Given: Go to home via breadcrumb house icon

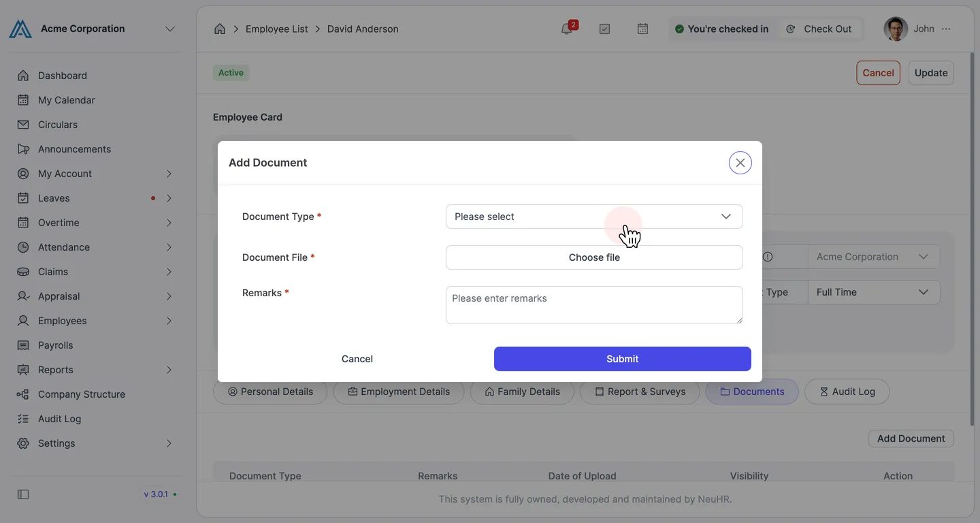Looking at the screenshot, I should tap(220, 29).
